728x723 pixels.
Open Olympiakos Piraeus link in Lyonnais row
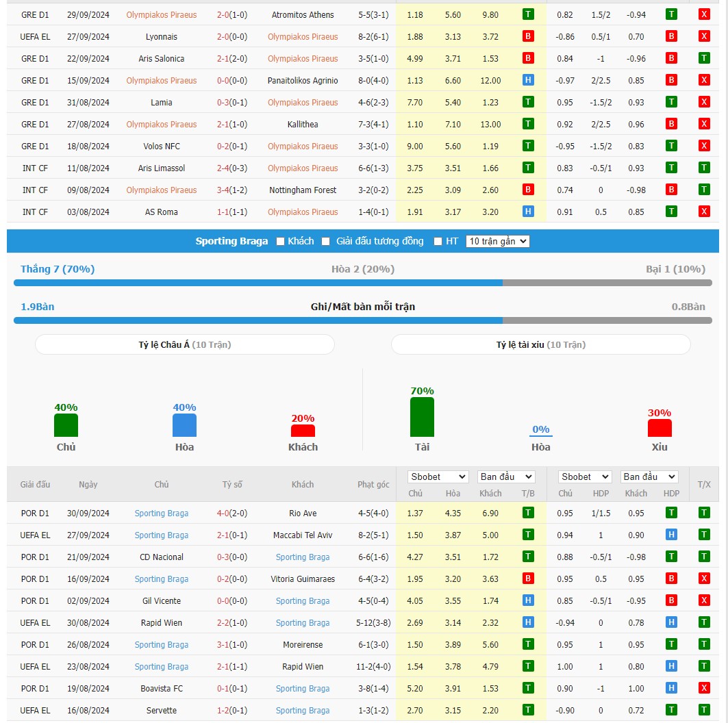click(x=303, y=37)
